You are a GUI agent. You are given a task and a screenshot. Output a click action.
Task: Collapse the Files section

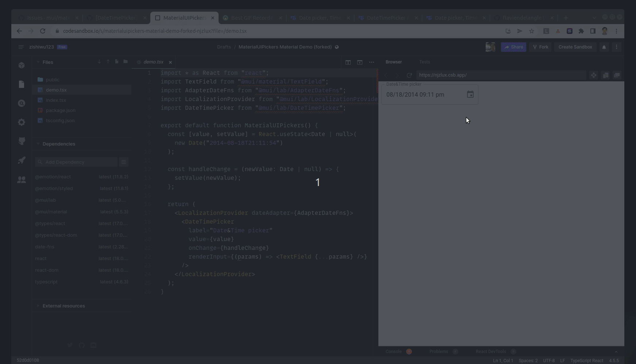point(38,62)
